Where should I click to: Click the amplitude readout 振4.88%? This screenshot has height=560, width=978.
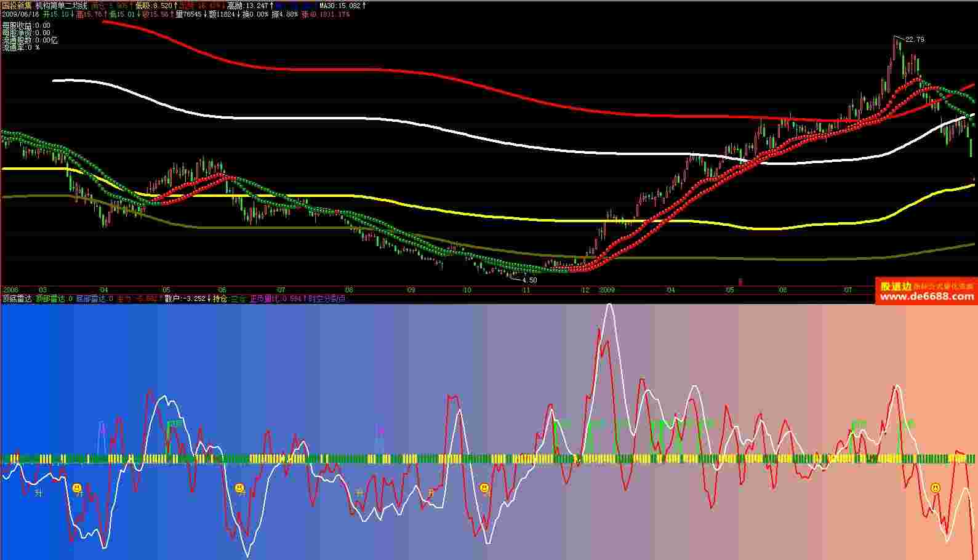click(x=285, y=14)
